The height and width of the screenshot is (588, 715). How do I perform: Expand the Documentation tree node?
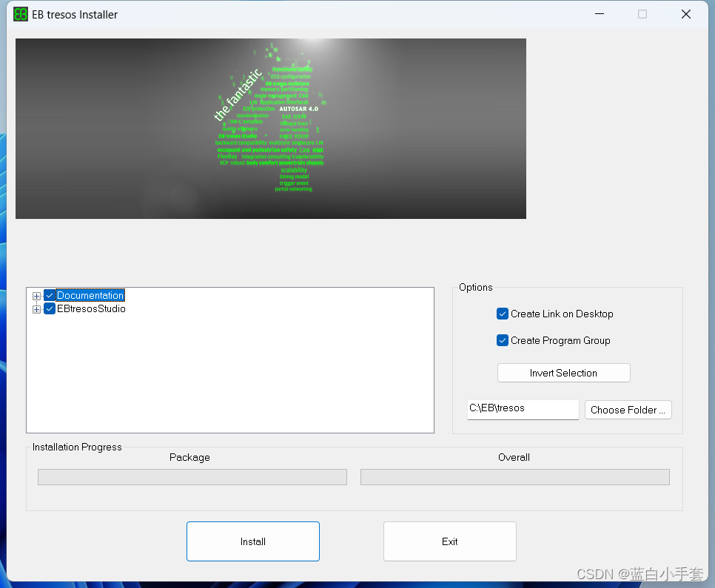point(36,296)
